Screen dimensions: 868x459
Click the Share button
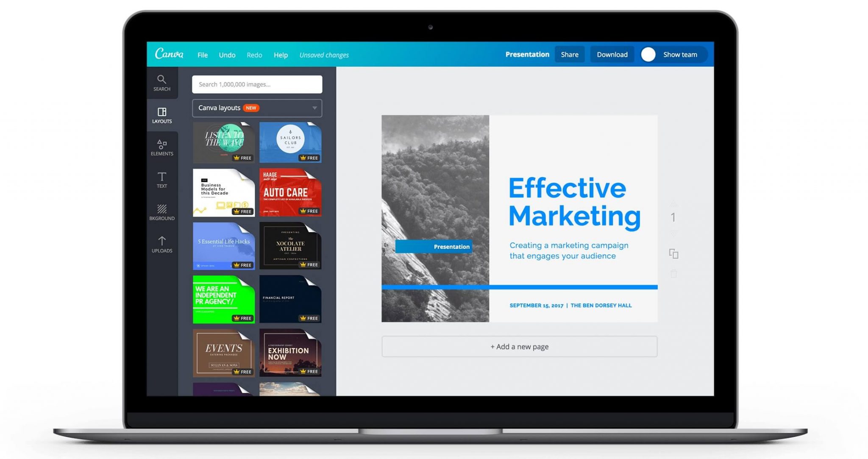[570, 55]
